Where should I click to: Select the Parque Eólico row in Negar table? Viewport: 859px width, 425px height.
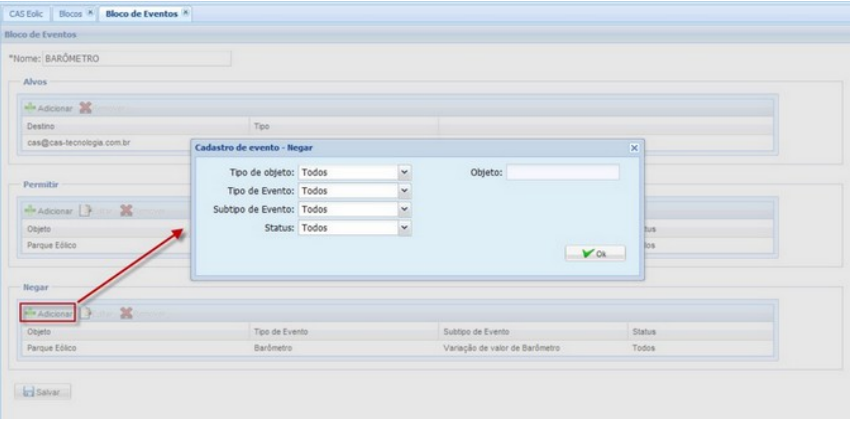click(130, 347)
